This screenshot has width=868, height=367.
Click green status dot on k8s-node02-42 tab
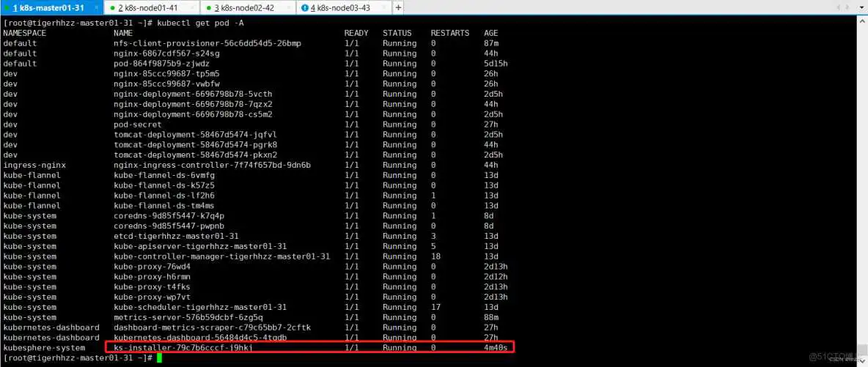click(x=207, y=8)
